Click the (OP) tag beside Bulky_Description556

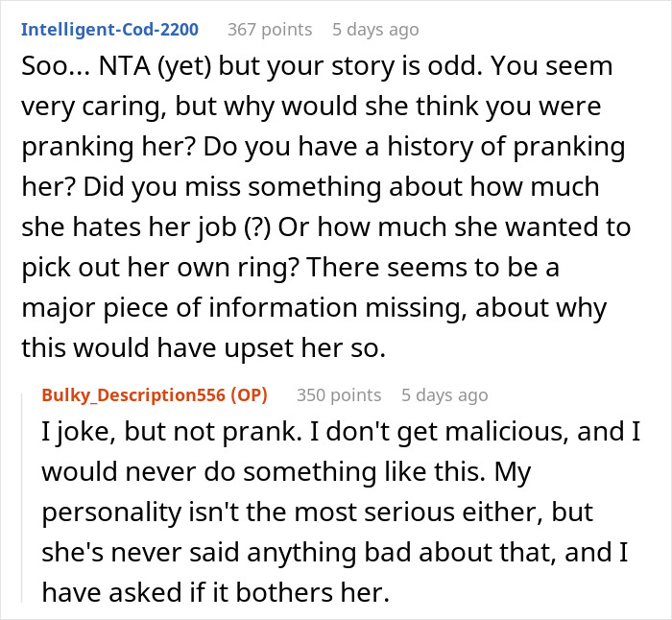(249, 394)
